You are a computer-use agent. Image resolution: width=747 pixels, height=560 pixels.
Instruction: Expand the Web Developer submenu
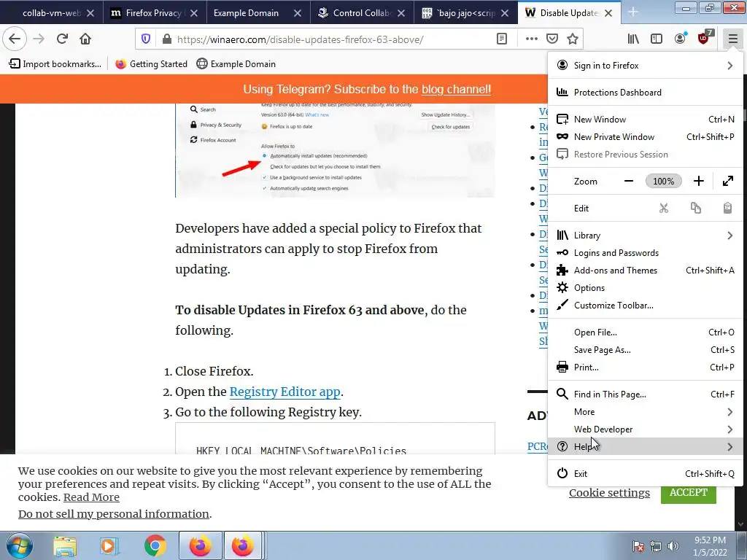click(646, 429)
